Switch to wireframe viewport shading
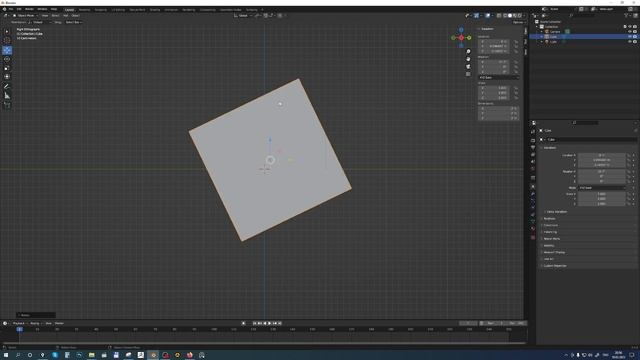 click(505, 16)
